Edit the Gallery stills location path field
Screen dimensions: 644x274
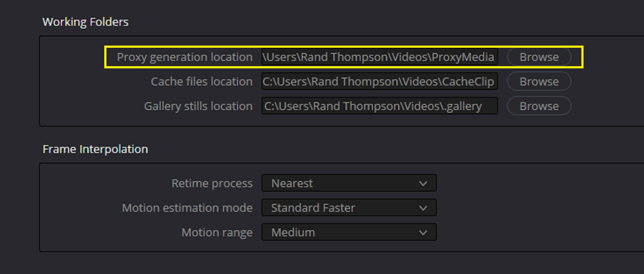pos(379,106)
